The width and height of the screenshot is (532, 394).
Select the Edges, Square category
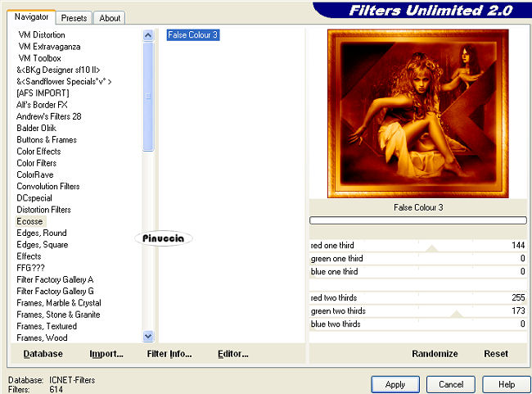tap(42, 245)
